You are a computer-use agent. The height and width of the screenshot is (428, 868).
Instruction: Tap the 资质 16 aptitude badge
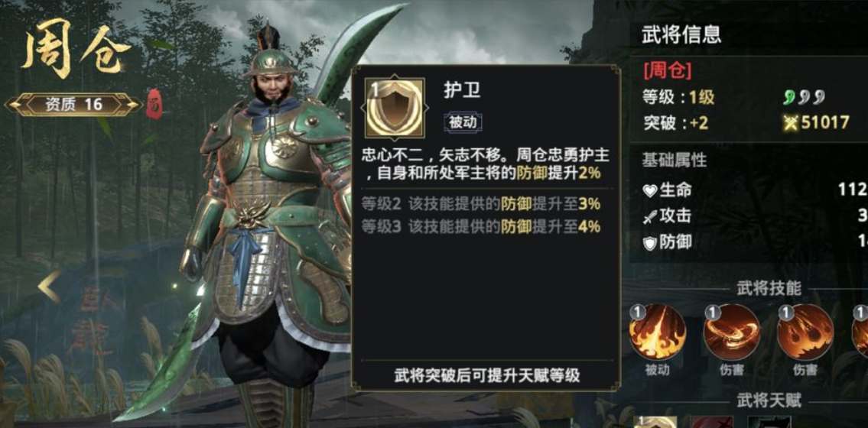click(x=73, y=105)
